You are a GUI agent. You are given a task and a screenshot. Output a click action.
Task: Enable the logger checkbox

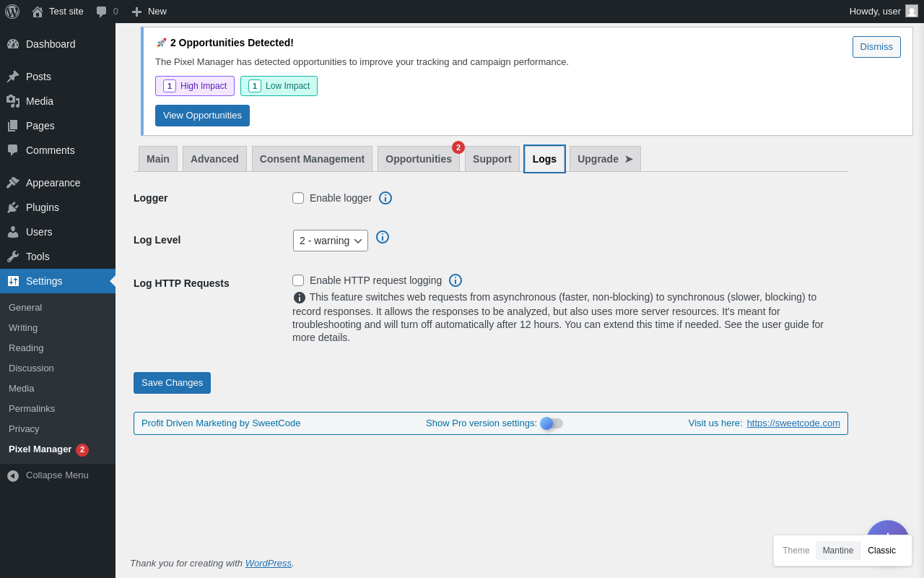pos(298,198)
